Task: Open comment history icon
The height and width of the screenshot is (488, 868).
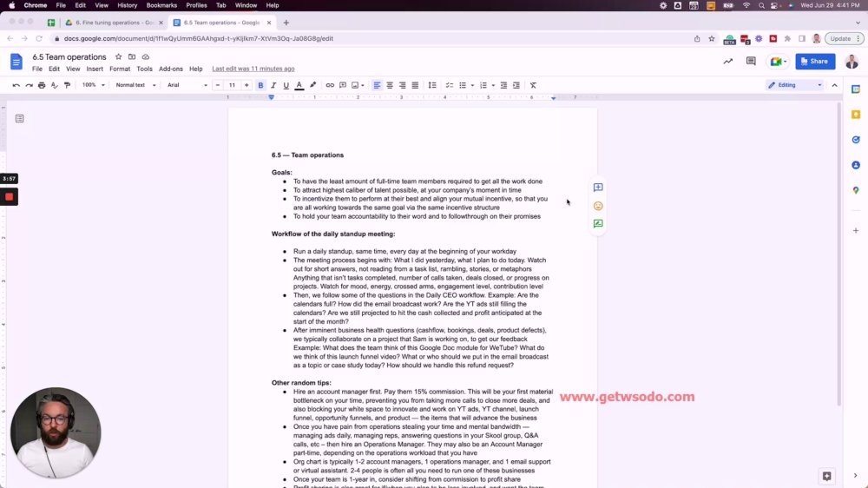Action: (751, 62)
